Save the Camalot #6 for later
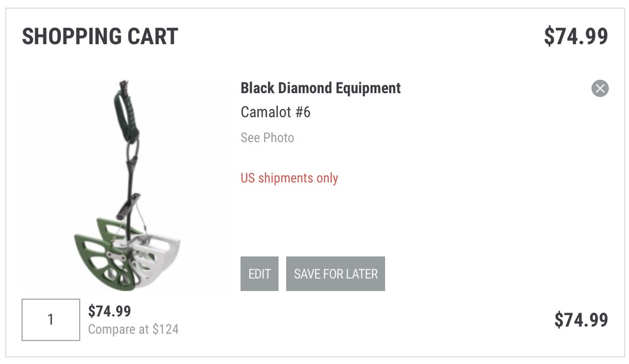The height and width of the screenshot is (364, 629). point(335,274)
